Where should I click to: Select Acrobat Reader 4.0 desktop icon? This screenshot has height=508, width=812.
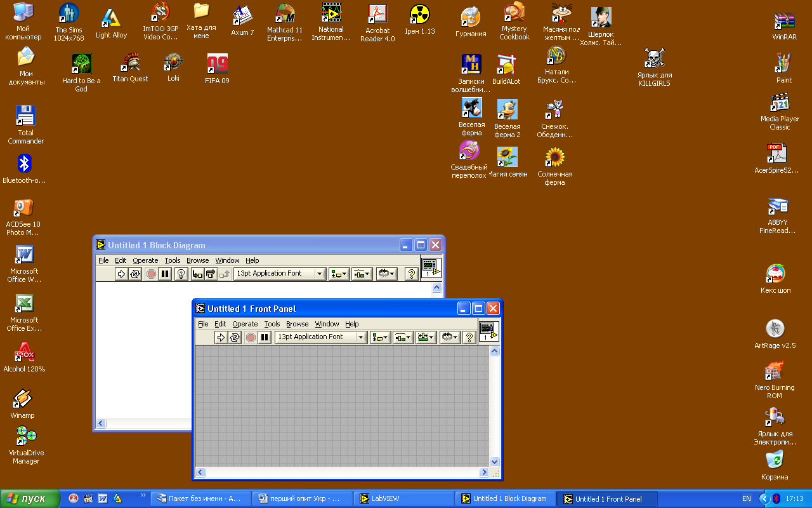pos(377,23)
